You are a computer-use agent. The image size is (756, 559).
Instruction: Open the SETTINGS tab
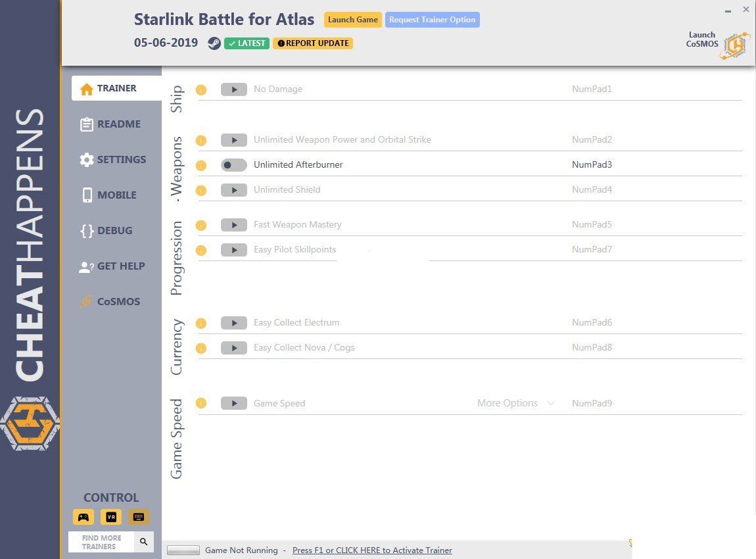tap(113, 160)
